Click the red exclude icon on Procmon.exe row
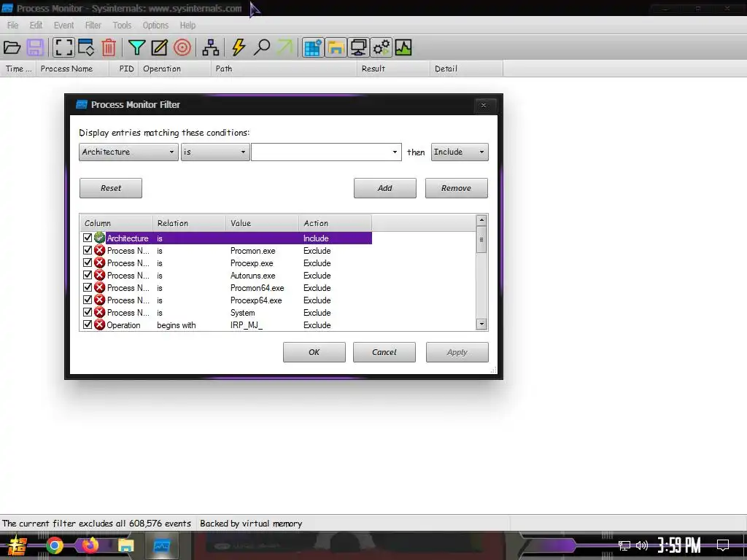747x560 pixels. click(x=99, y=251)
